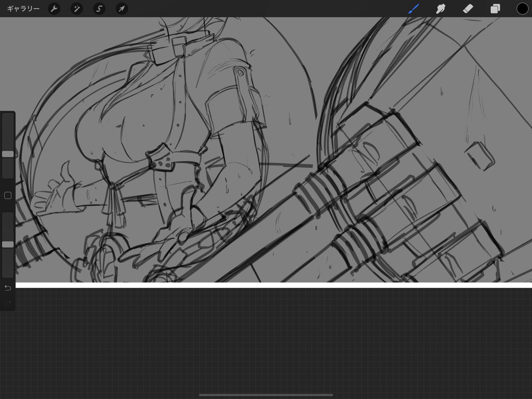
Task: Select the Smudge finger tool
Action: point(441,9)
